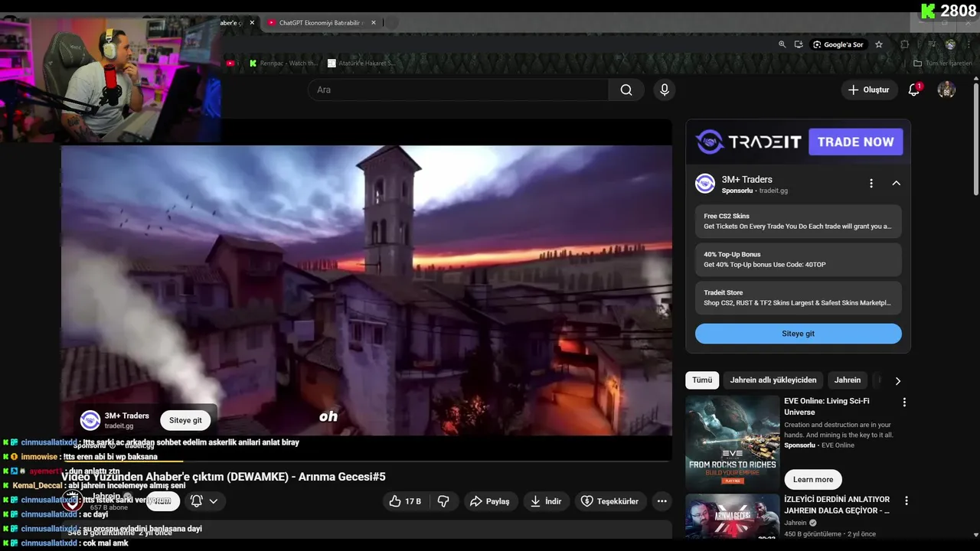
Task: Click the page vertical scrollbar thumb
Action: [975, 139]
